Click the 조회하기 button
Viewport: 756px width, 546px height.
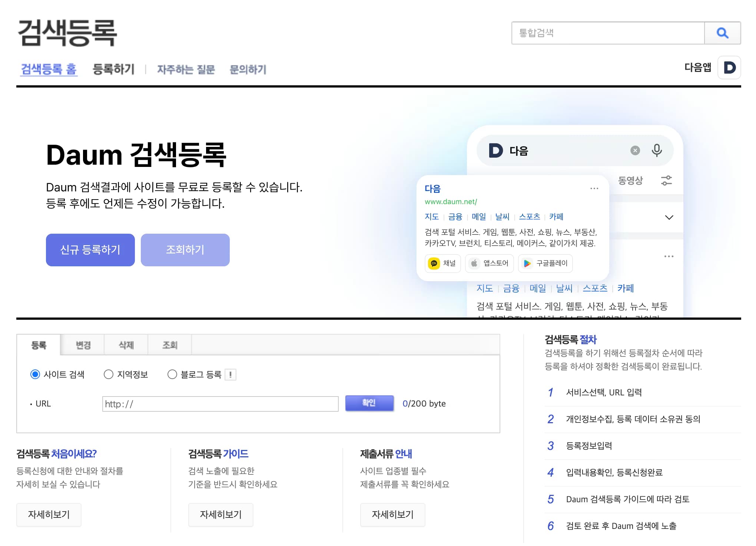(185, 250)
